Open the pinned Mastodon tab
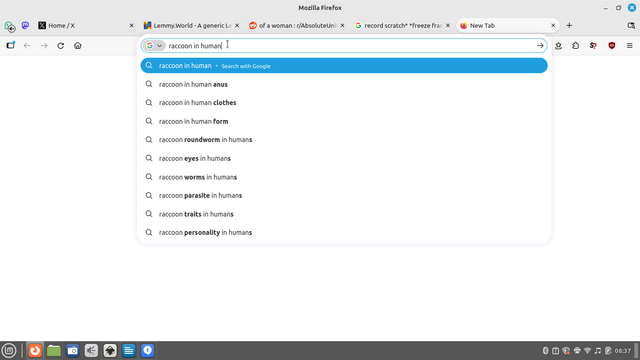This screenshot has height=360, width=640. pos(25,25)
